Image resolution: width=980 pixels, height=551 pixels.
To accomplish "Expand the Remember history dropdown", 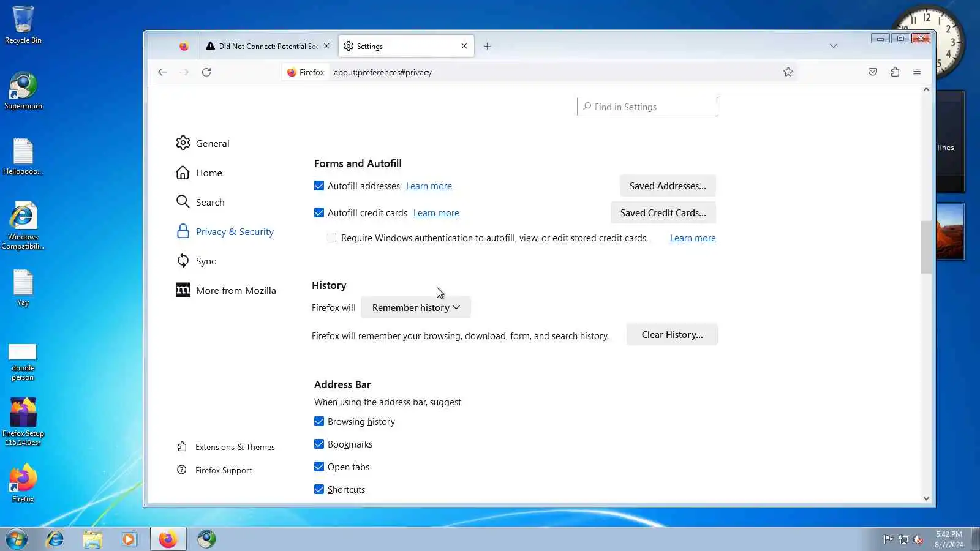I will [x=416, y=307].
